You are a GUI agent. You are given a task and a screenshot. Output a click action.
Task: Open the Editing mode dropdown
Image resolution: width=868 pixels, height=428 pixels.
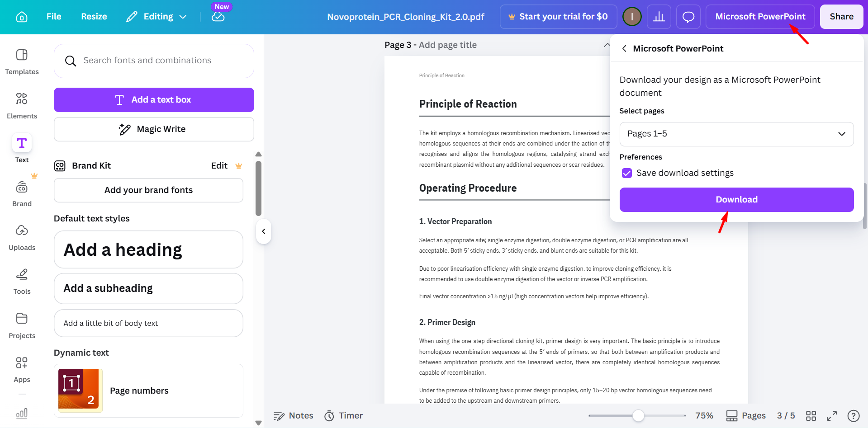157,17
